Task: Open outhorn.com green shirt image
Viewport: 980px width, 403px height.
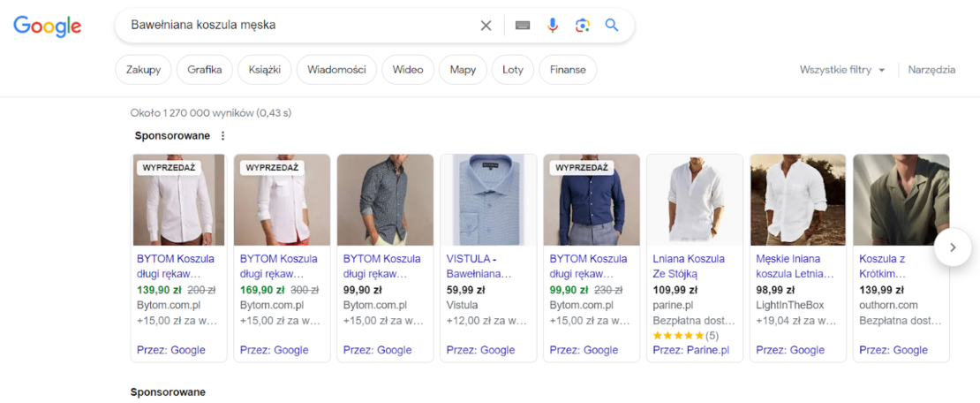Action: click(x=901, y=200)
